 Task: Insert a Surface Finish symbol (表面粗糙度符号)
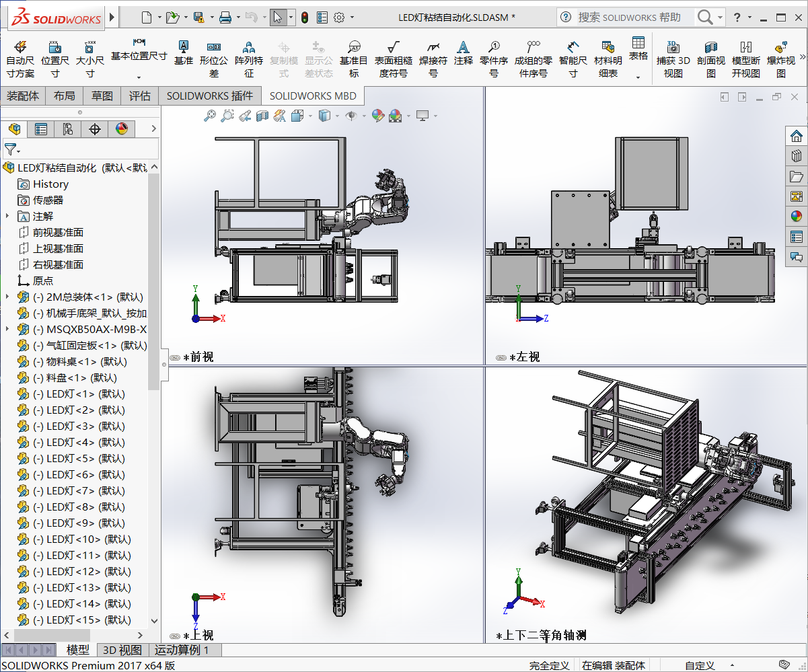point(394,59)
